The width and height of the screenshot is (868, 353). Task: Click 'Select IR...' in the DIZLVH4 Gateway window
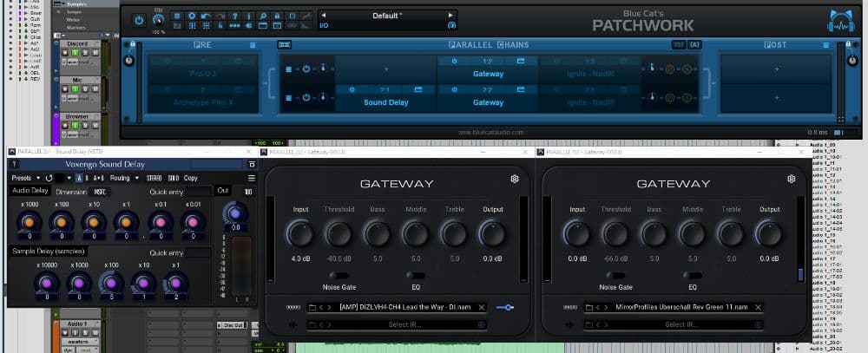pos(404,324)
